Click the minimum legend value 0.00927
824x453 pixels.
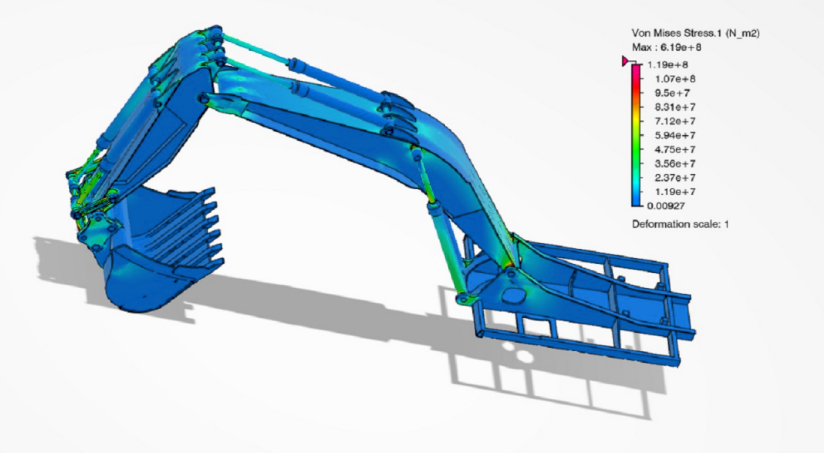pyautogui.click(x=666, y=206)
